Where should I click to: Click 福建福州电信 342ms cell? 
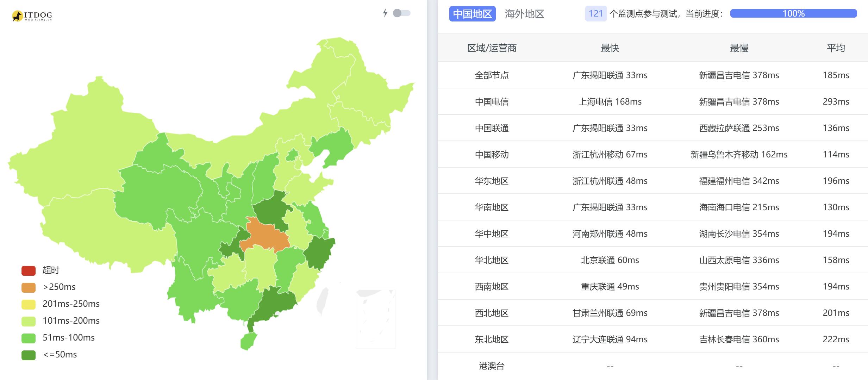[739, 181]
